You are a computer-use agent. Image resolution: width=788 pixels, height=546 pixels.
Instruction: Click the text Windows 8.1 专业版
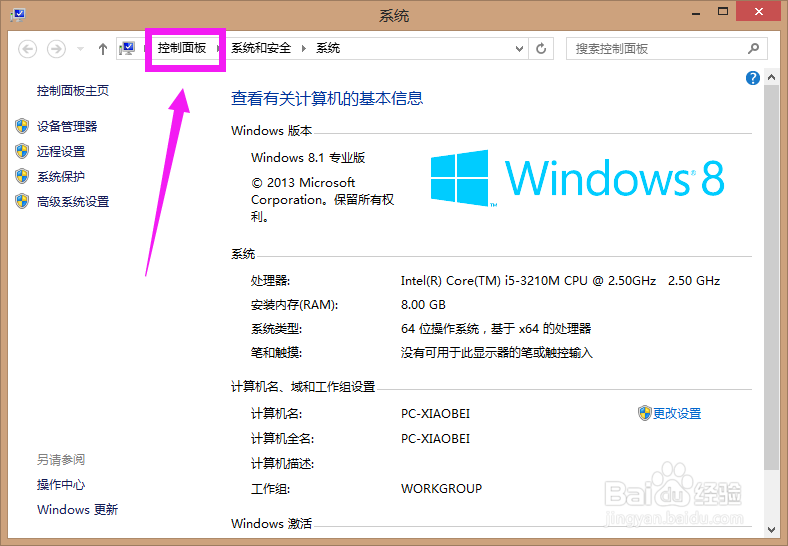coord(308,158)
